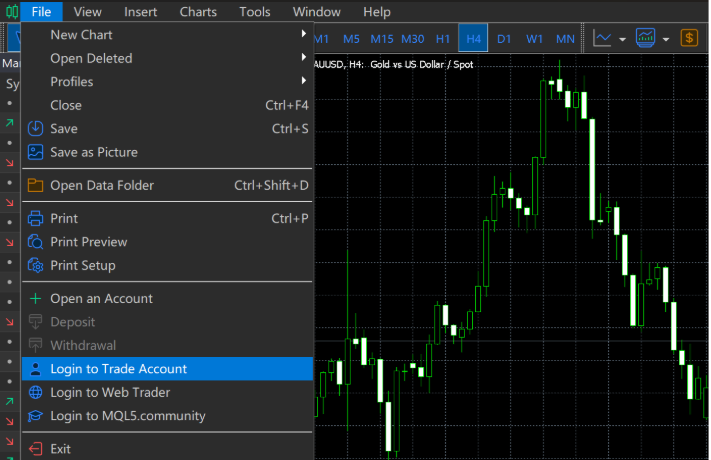The height and width of the screenshot is (460, 711).
Task: Click the Login to Web Trader globe icon
Action: click(35, 392)
